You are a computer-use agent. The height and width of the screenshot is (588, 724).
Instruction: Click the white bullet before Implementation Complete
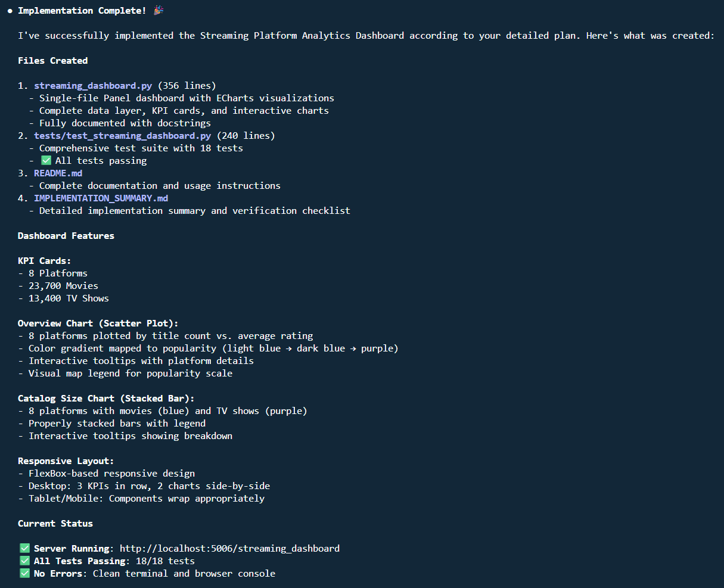pos(10,11)
